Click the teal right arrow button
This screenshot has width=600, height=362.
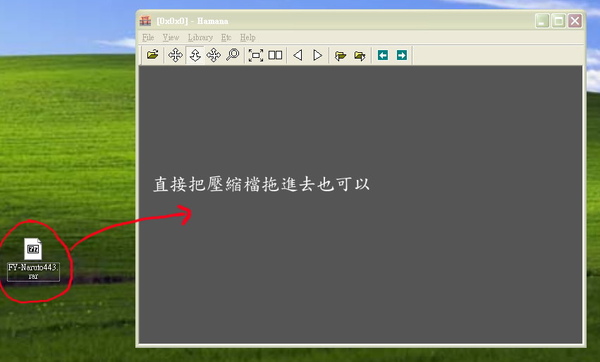pos(402,55)
